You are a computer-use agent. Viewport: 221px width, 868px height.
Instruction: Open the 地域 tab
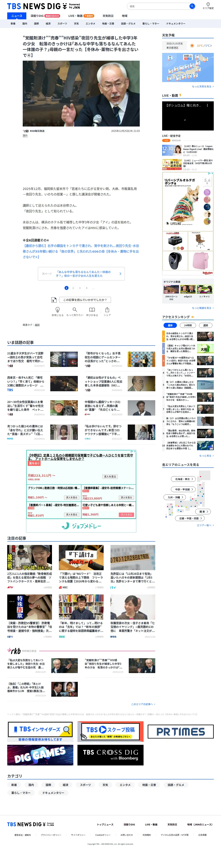point(124,16)
